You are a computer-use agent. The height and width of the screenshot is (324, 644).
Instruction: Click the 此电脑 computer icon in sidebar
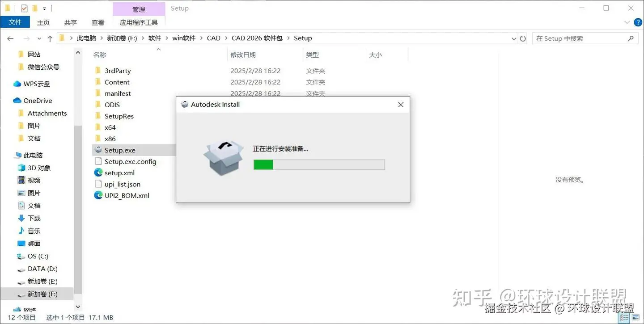17,156
